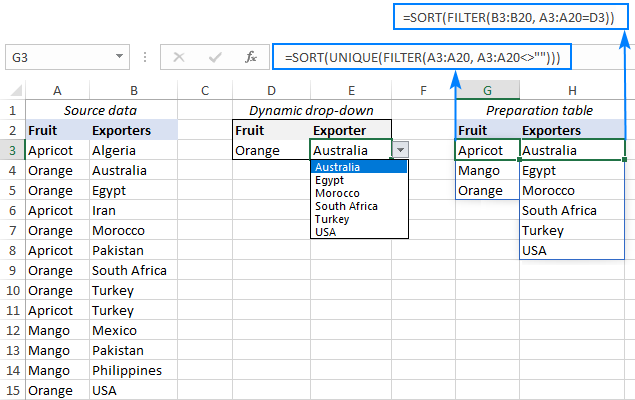Click row header 10
The height and width of the screenshot is (400, 635).
click(x=12, y=290)
